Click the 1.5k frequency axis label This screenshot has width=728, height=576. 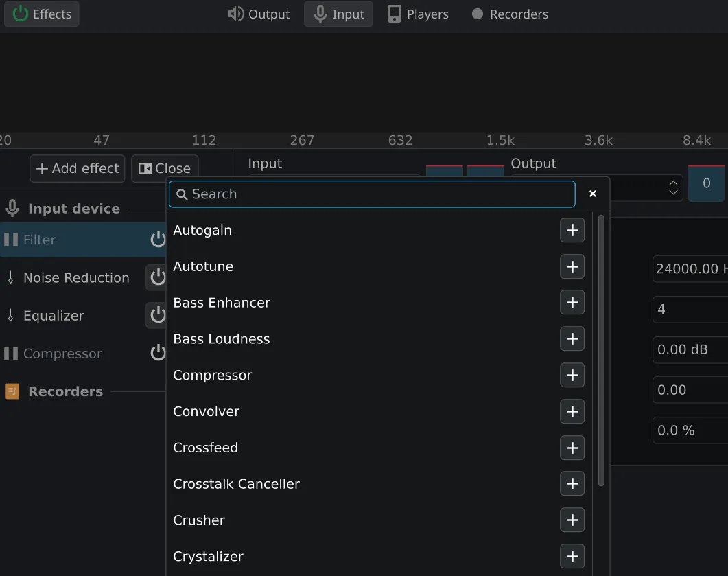click(500, 140)
